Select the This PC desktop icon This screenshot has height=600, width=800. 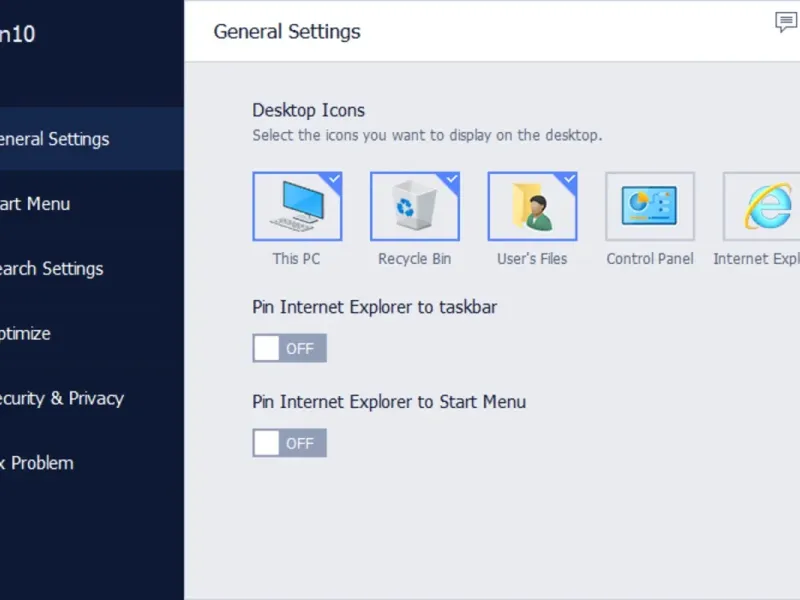point(297,206)
